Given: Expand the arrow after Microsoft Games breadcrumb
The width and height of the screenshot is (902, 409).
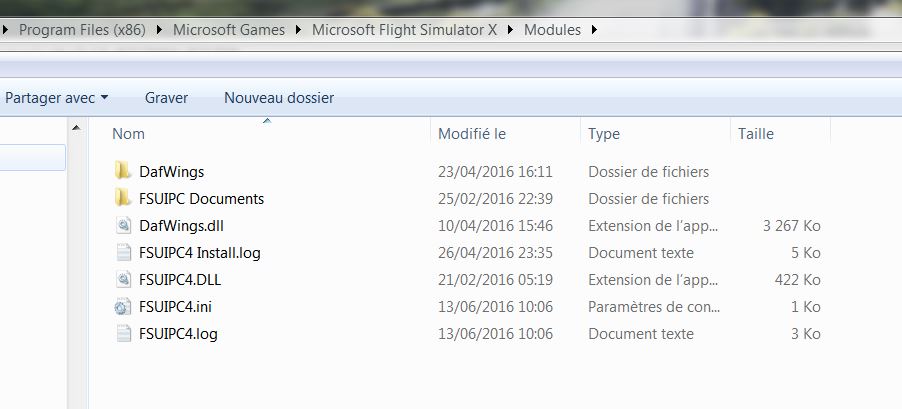Looking at the screenshot, I should [298, 30].
